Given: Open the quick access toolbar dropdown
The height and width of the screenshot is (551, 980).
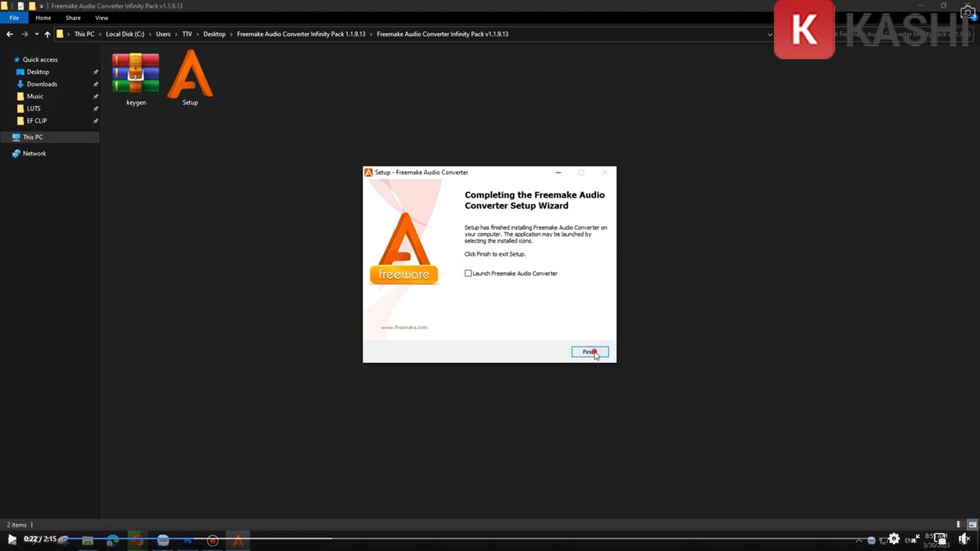Looking at the screenshot, I should [x=41, y=6].
